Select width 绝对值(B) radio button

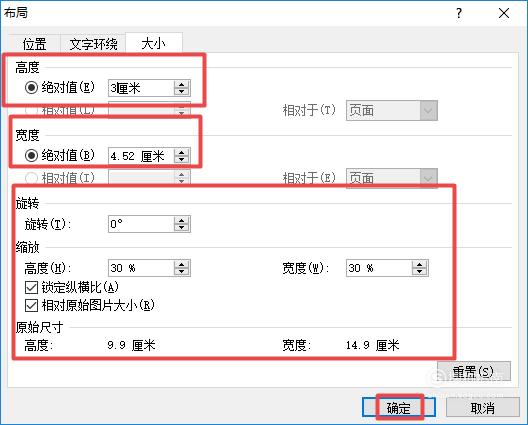(x=31, y=156)
